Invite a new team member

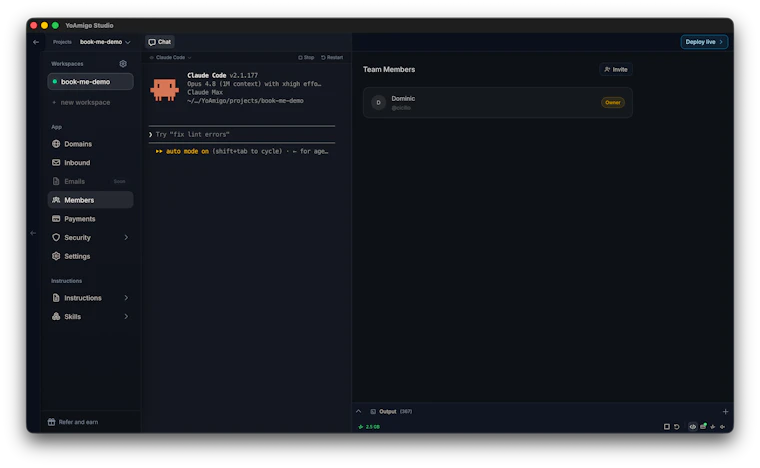click(616, 70)
